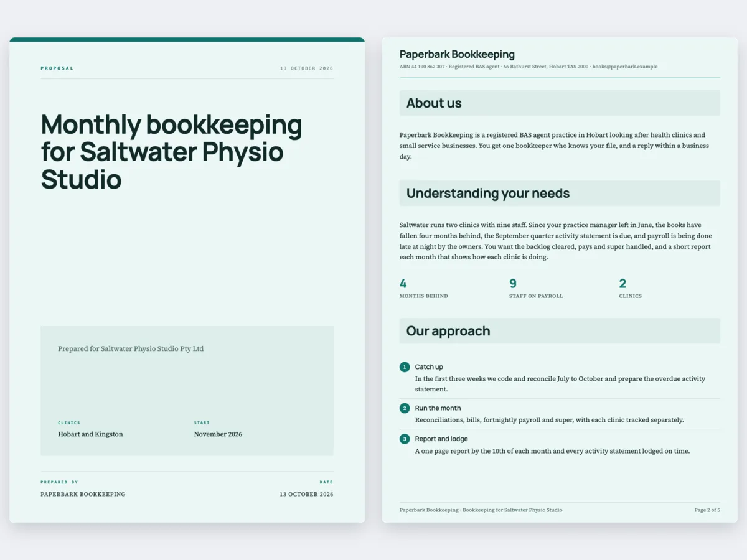Select 'Hobart and Kingston' value
This screenshot has height=560, width=747.
90,434
